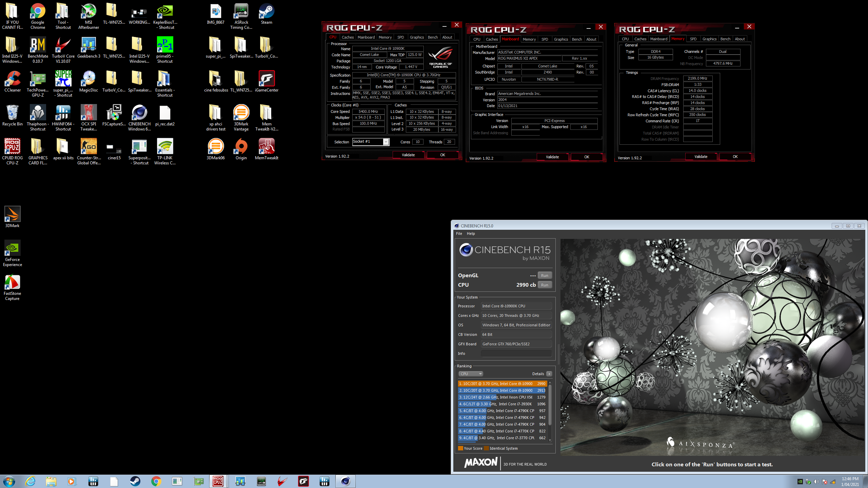Launch MSI Afterburner shortcut
This screenshot has width=868, height=488.
88,16
